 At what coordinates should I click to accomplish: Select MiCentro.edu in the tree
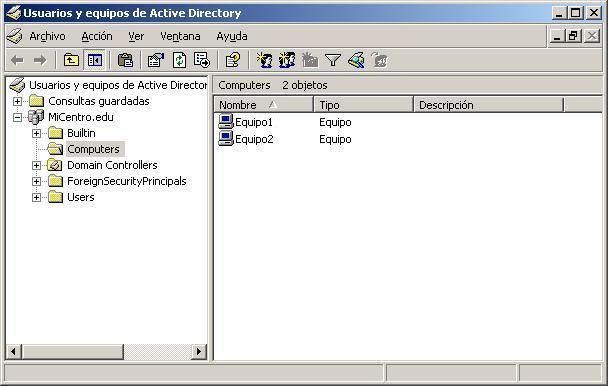coord(81,117)
